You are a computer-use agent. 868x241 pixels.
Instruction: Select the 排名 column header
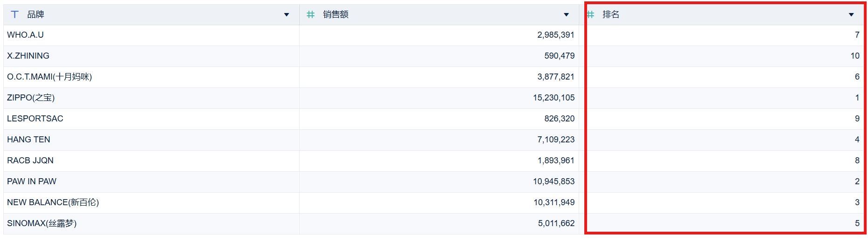[x=725, y=14]
